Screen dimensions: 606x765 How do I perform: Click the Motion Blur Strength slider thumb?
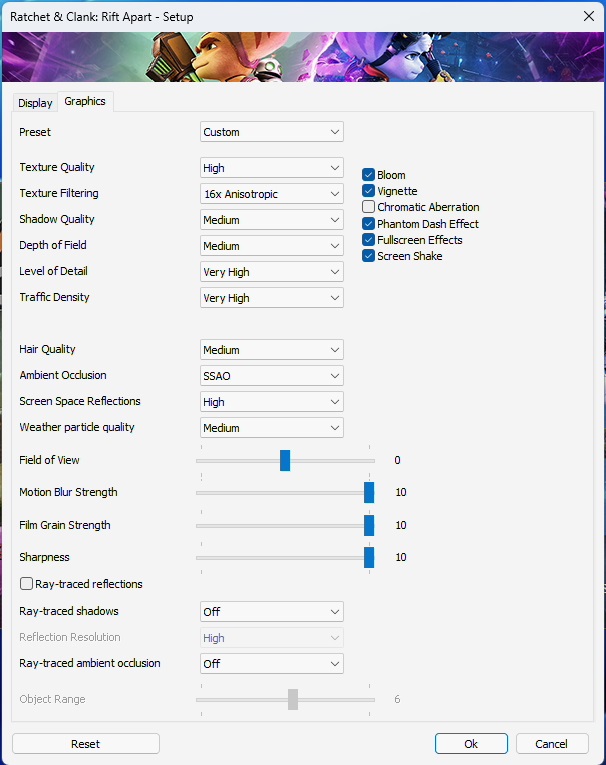369,492
